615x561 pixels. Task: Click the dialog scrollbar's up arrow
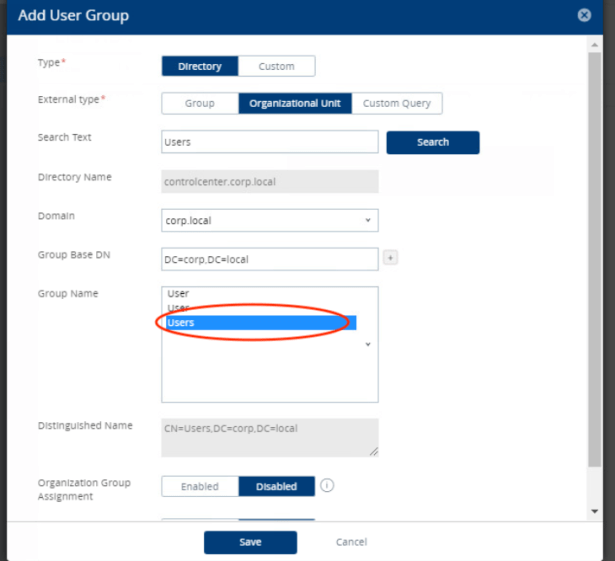click(595, 45)
